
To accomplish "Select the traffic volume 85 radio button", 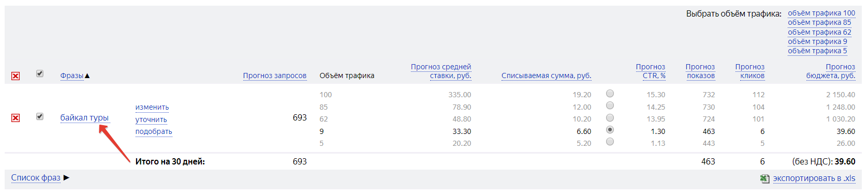I will click(610, 105).
